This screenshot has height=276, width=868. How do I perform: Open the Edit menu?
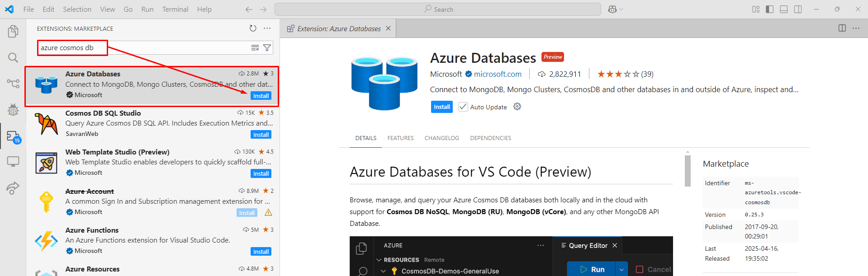tap(48, 9)
